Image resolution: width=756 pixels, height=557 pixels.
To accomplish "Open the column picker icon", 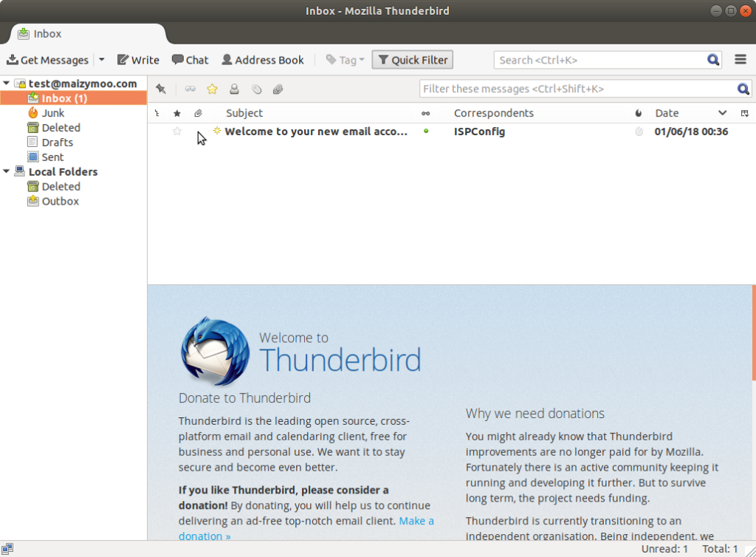I will [x=744, y=113].
